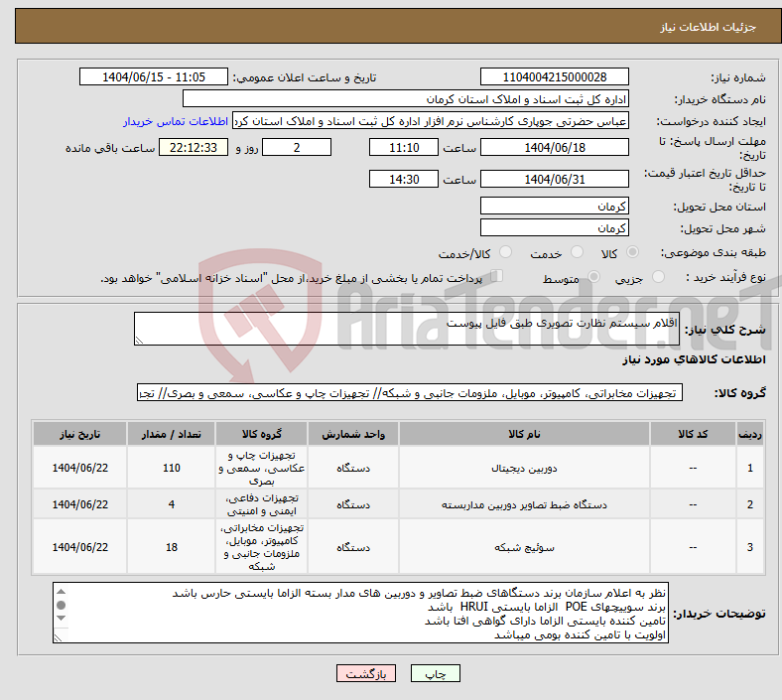Select the خدمت radio button
This screenshot has width=782, height=700.
[577, 252]
